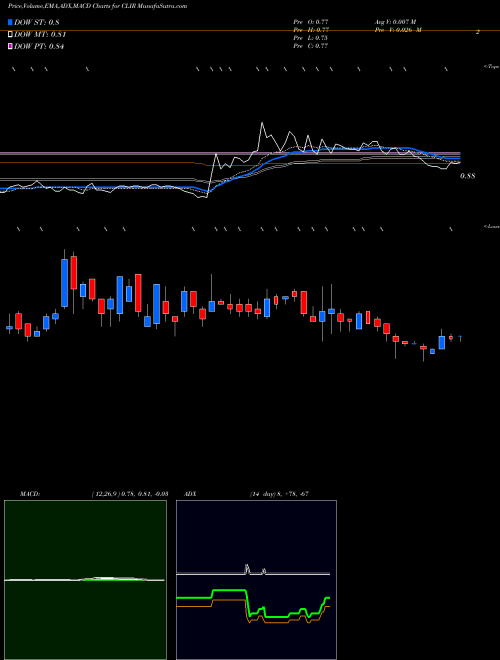Click the '0.88' price label on EMA chart
This screenshot has height=660, width=500.
coord(467,176)
